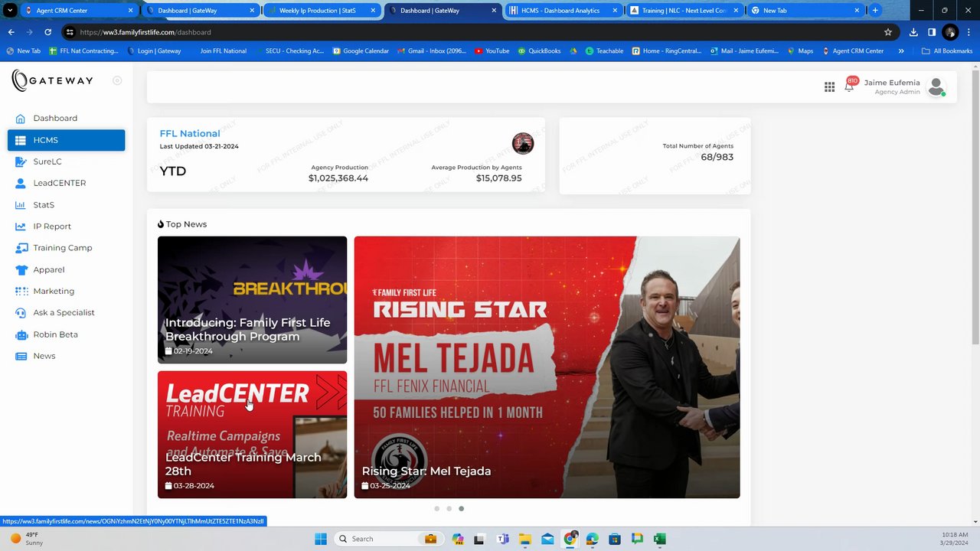Open browser downloads
The height and width of the screenshot is (551, 980).
913,32
